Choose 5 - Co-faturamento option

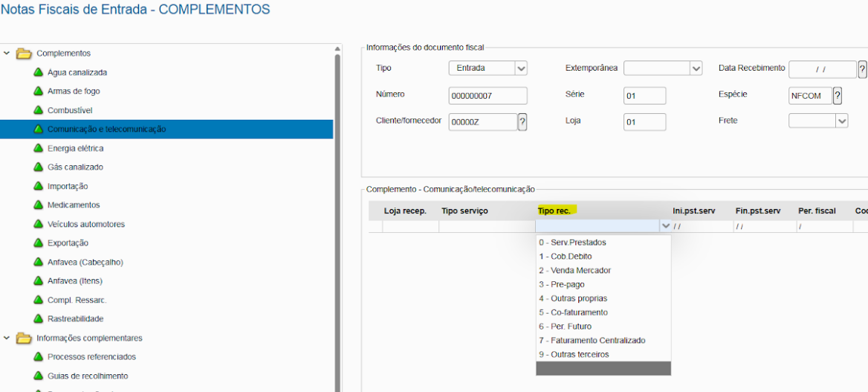pyautogui.click(x=603, y=312)
